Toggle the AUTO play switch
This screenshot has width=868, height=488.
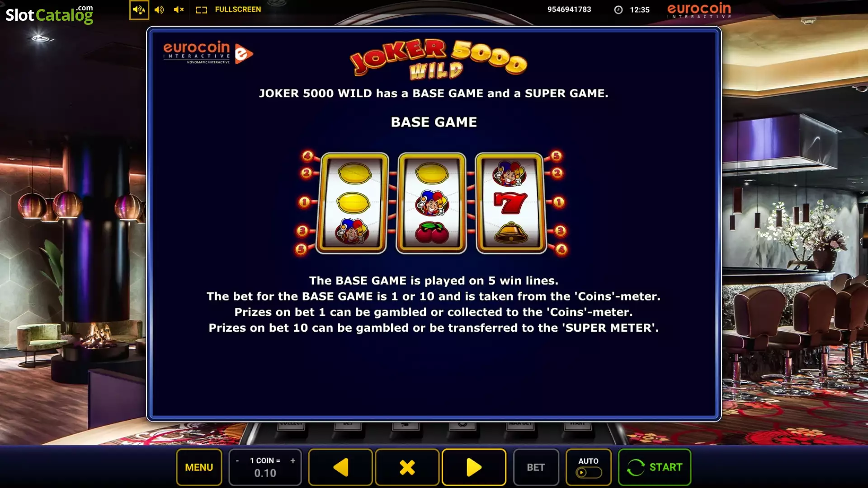coord(588,473)
